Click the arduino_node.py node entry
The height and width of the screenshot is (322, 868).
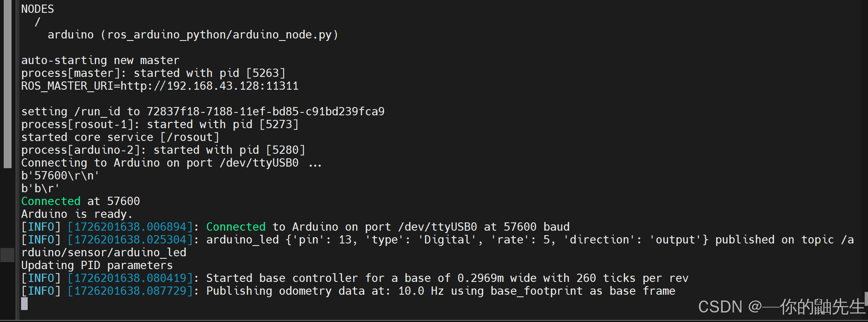(193, 35)
